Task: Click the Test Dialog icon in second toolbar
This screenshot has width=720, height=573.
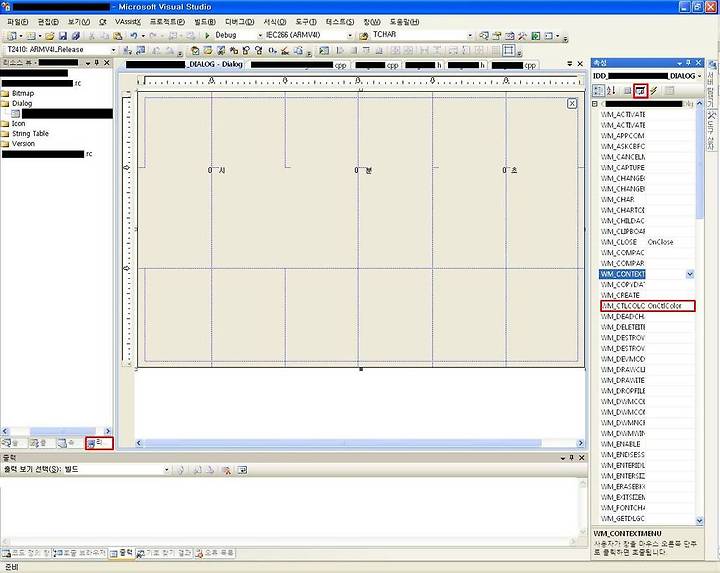Action: 324,50
